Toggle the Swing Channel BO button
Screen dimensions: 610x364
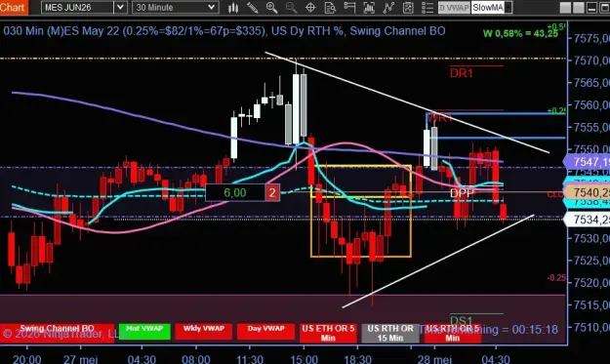click(58, 333)
